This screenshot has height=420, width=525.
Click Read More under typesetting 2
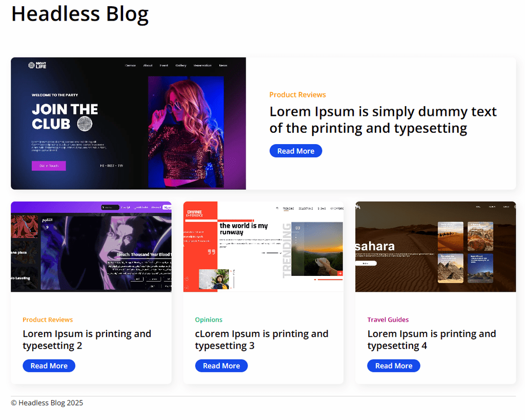49,366
